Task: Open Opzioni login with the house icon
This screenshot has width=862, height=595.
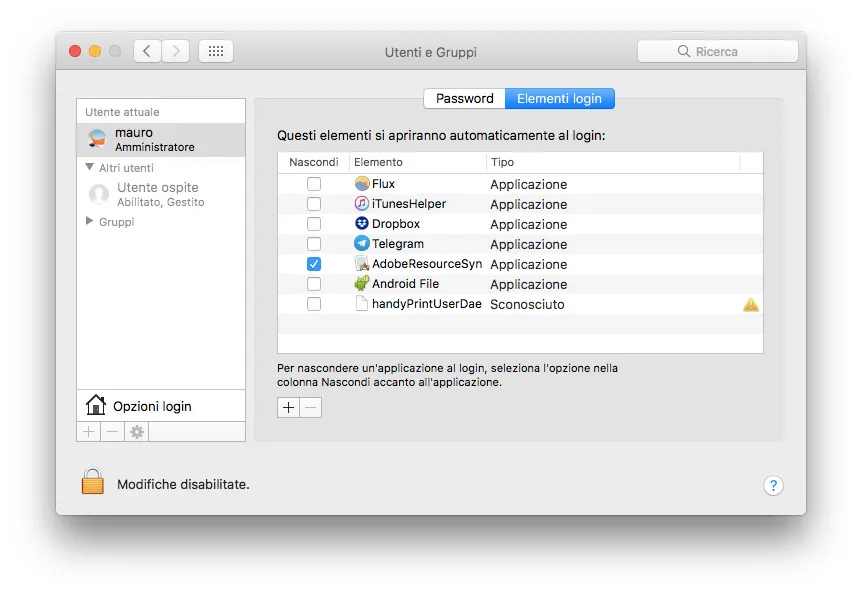Action: 97,405
